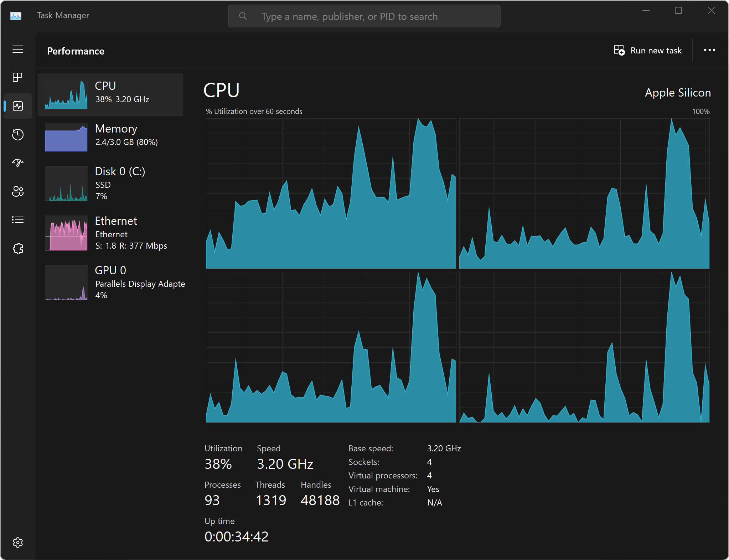
Task: Click the Details panel icon in sidebar
Action: pyautogui.click(x=17, y=220)
